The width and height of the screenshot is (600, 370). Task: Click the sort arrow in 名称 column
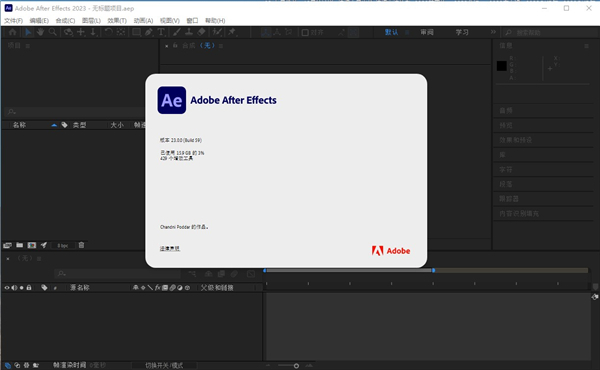coord(54,125)
